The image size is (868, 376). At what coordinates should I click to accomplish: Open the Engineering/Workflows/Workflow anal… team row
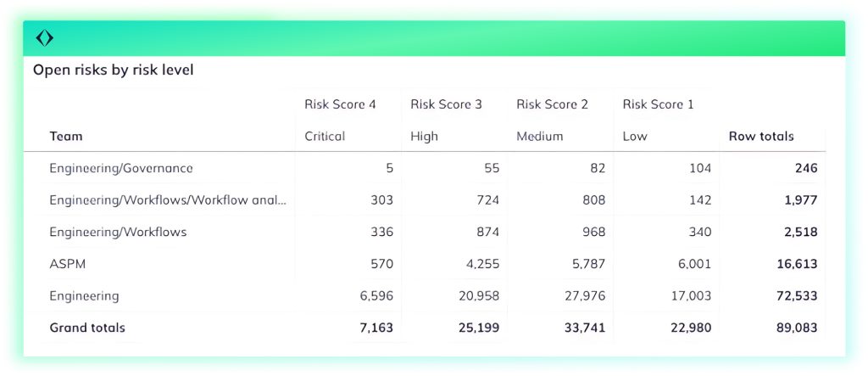tap(168, 200)
